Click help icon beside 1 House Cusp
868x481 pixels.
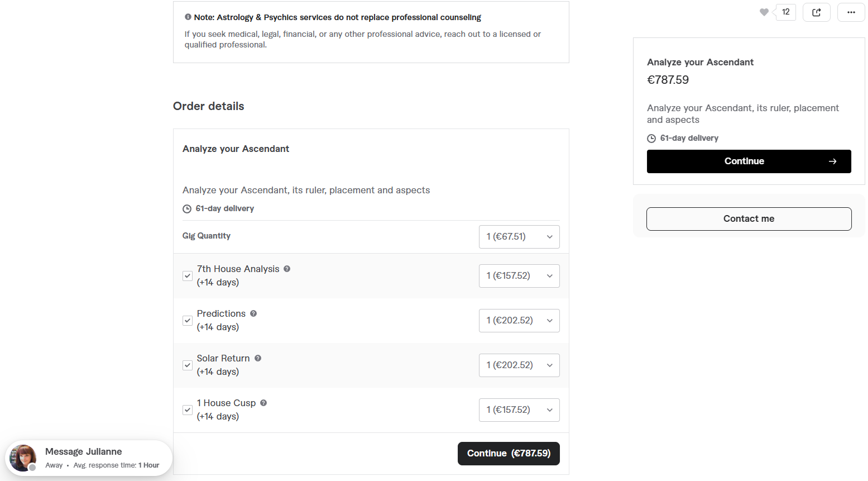tap(263, 403)
